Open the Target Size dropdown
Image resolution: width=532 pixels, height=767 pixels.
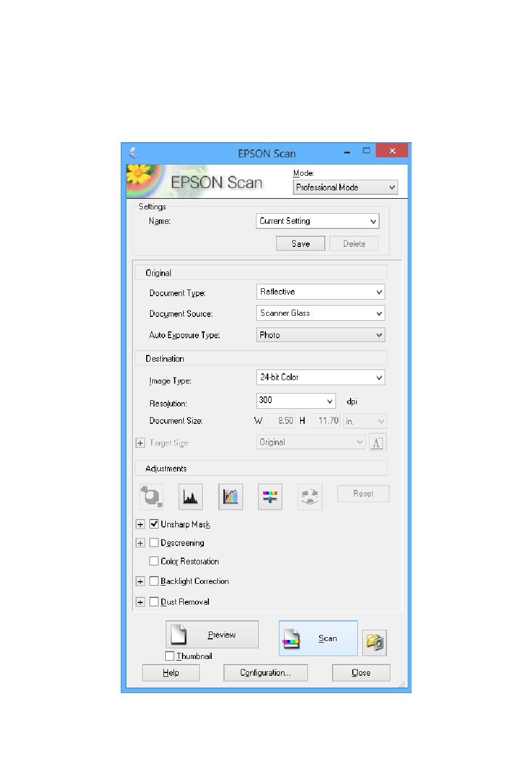coord(311,442)
